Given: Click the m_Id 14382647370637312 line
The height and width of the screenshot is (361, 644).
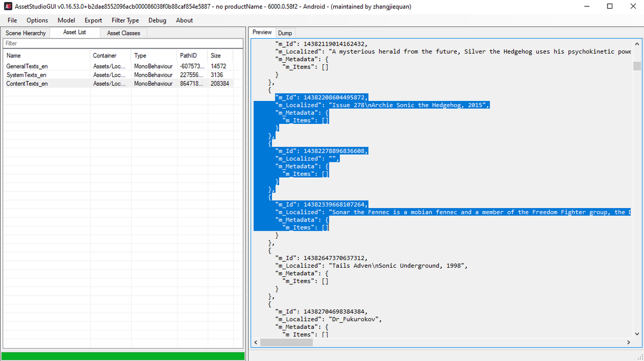Looking at the screenshot, I should 321,258.
